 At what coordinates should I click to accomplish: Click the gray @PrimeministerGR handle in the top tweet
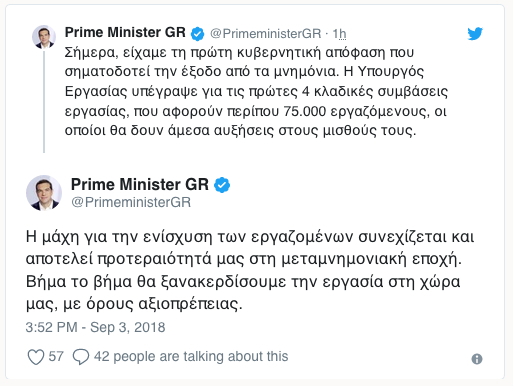tap(265, 34)
